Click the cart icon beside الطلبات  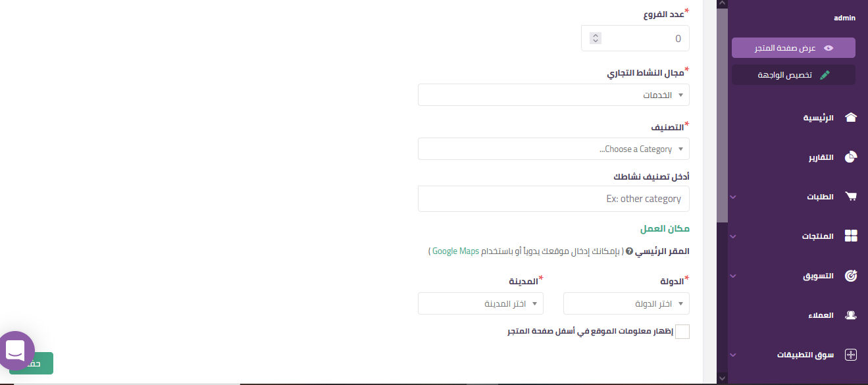pos(850,197)
